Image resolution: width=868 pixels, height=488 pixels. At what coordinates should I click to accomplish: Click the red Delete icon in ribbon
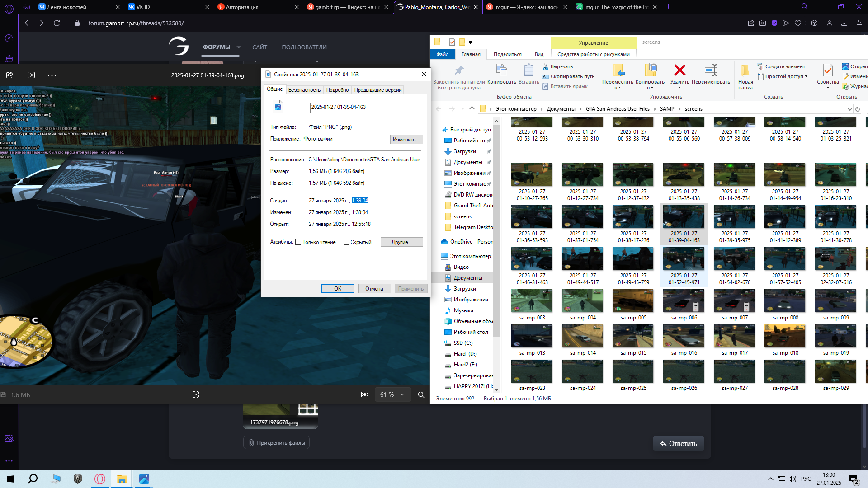point(679,70)
